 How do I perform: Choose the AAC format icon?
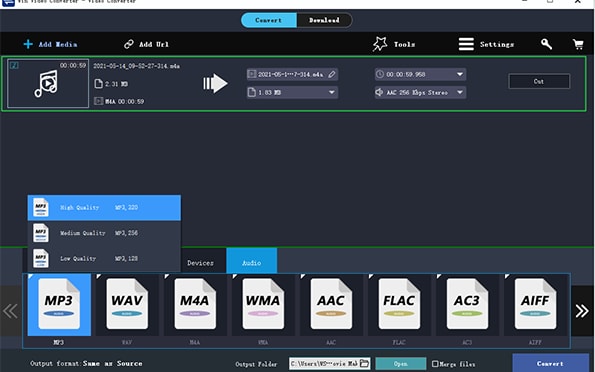coord(331,305)
